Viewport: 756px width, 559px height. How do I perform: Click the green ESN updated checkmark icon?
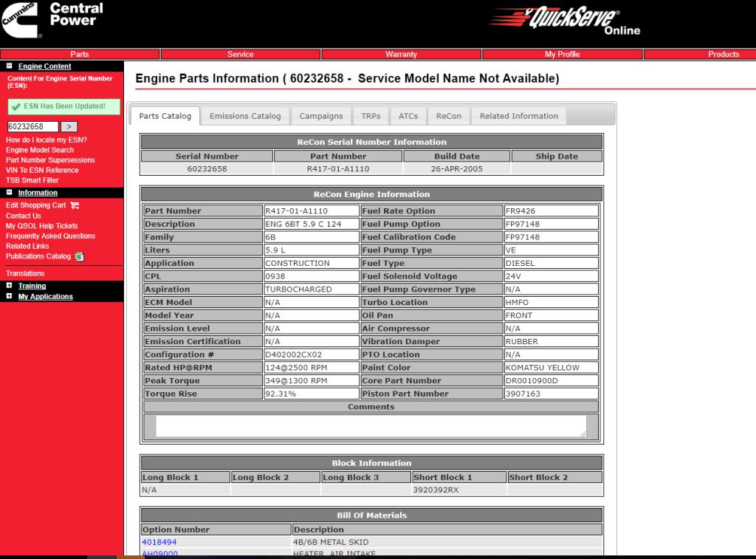click(x=16, y=106)
